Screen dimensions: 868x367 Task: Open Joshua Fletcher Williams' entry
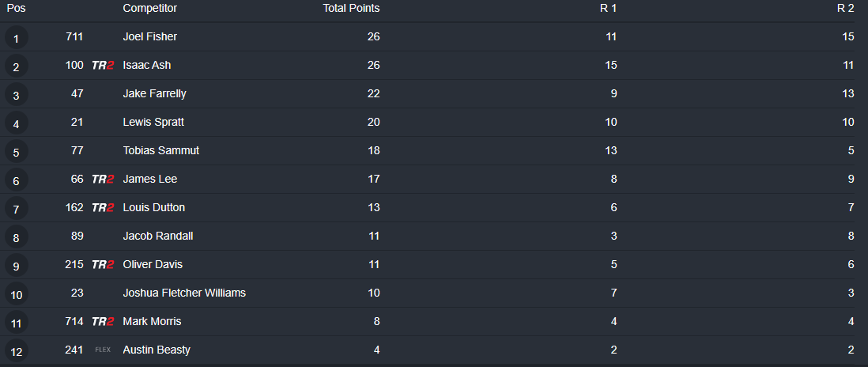click(184, 293)
